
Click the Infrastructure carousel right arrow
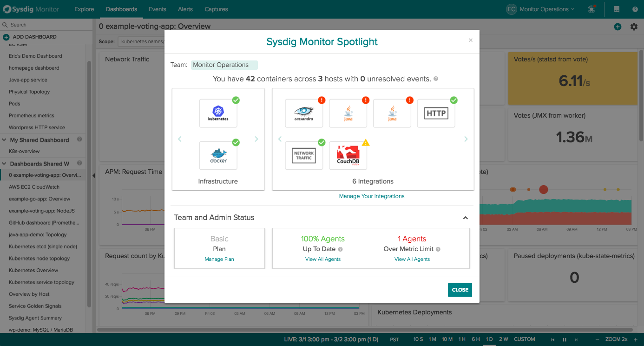tap(256, 139)
